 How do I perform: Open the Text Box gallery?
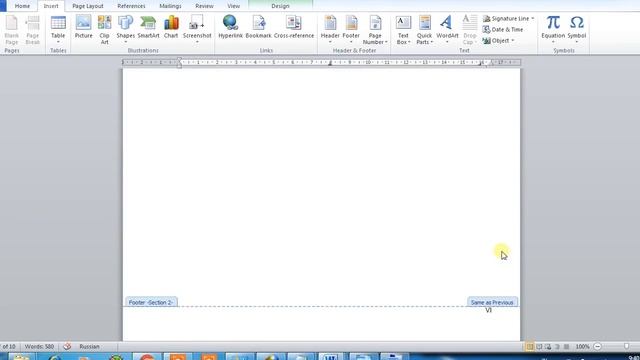(403, 30)
